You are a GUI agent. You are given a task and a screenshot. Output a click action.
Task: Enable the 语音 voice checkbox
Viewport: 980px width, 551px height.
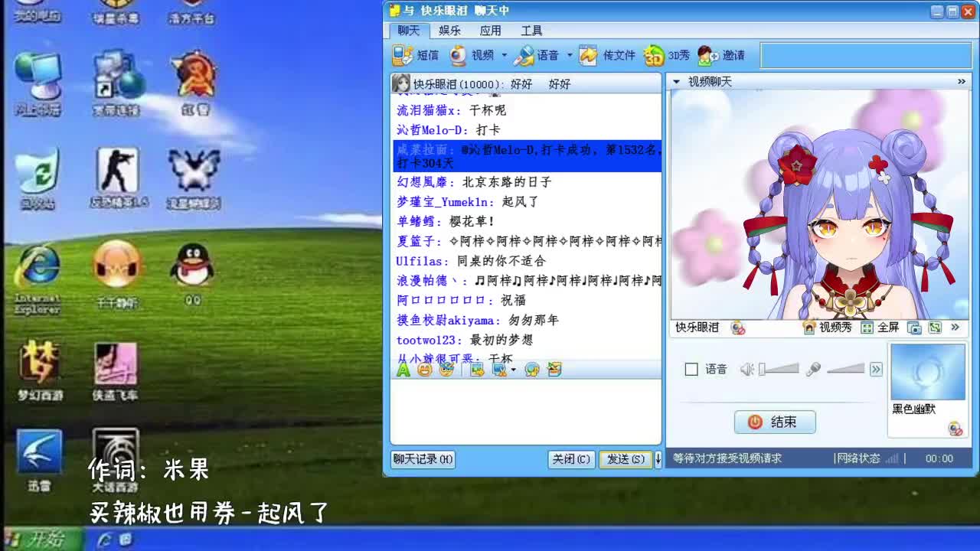691,370
